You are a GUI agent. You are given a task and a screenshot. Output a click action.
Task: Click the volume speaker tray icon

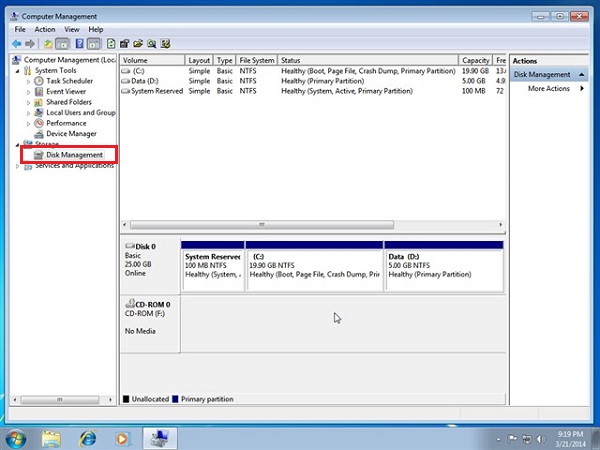(541, 439)
